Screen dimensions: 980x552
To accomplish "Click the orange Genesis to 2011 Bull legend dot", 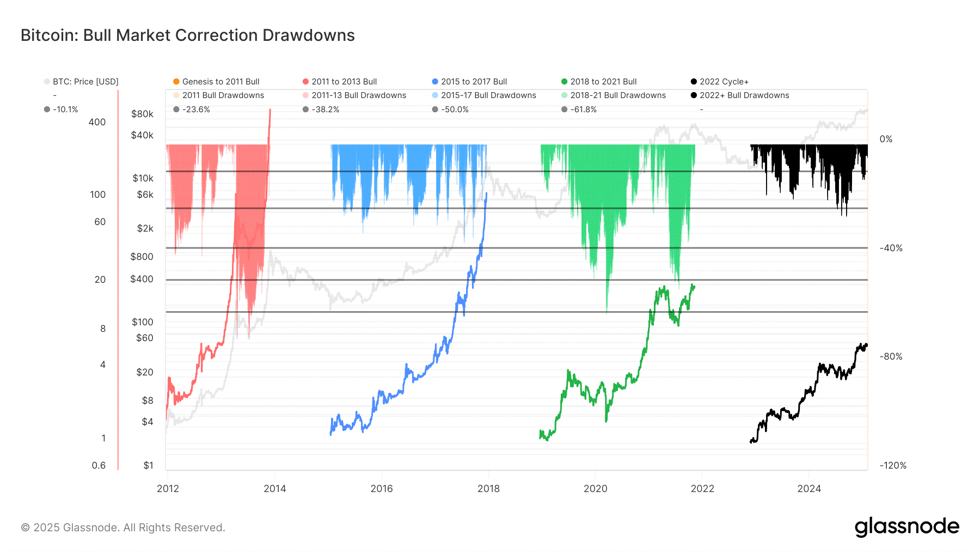I will coord(176,82).
